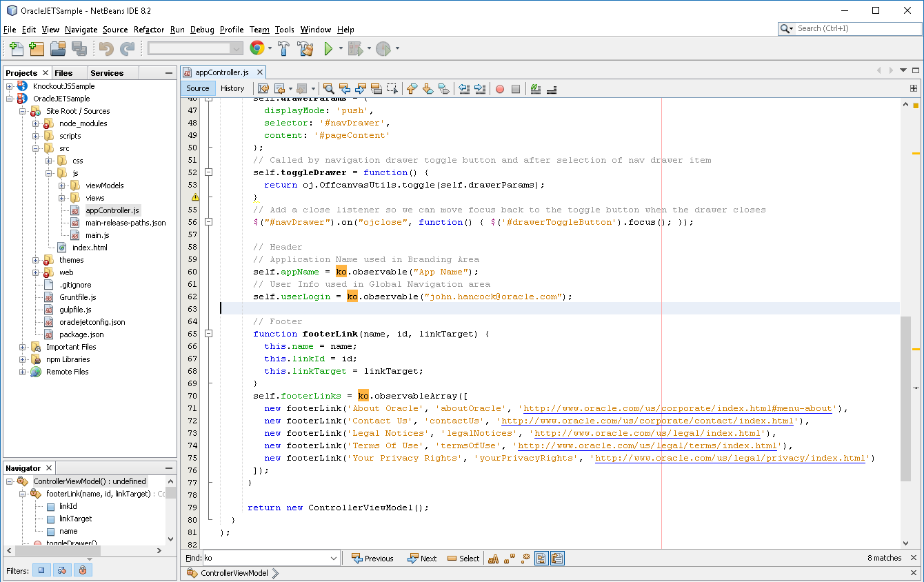Click the Save All toolbar icon

79,48
